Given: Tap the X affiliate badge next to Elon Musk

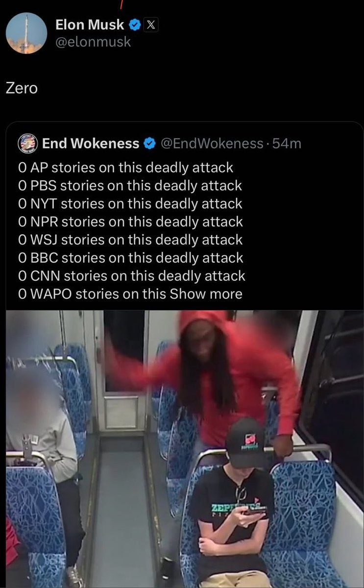Looking at the screenshot, I should click(150, 24).
